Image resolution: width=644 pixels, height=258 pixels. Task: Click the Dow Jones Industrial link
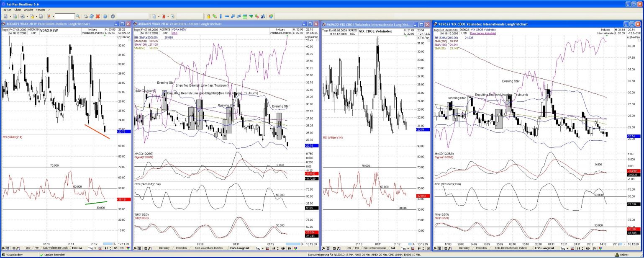tap(484, 33)
